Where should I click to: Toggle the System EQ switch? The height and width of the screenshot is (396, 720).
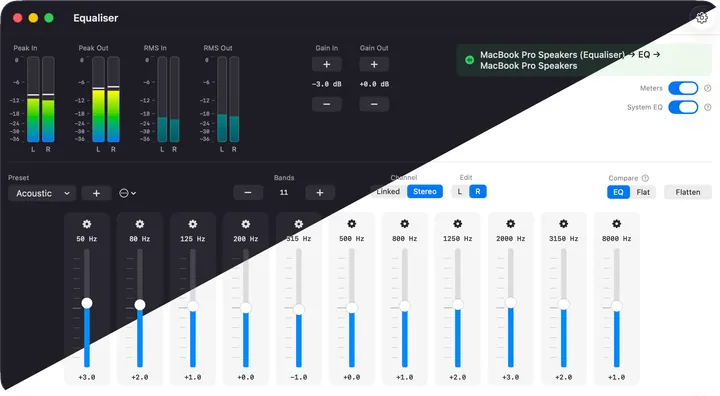[x=683, y=107]
